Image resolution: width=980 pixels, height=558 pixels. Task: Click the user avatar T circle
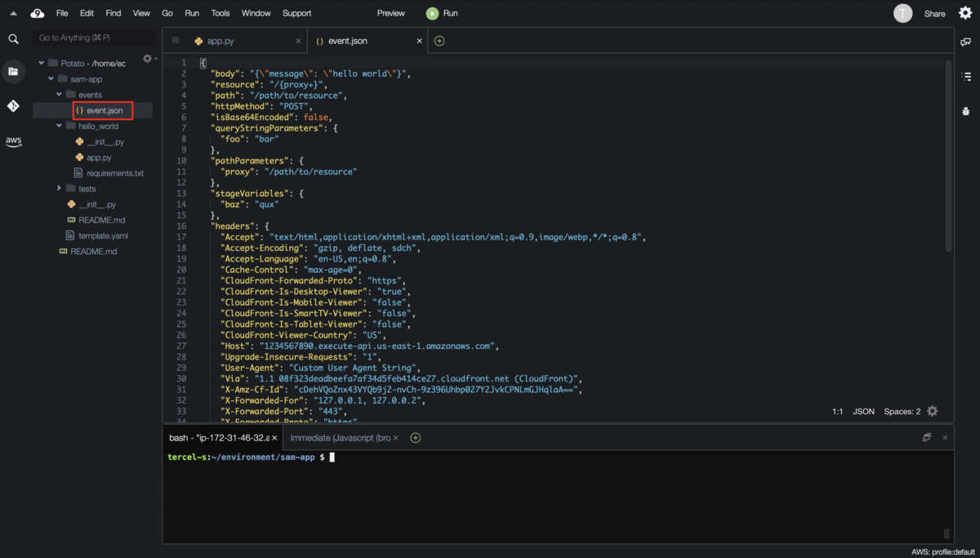tap(902, 13)
